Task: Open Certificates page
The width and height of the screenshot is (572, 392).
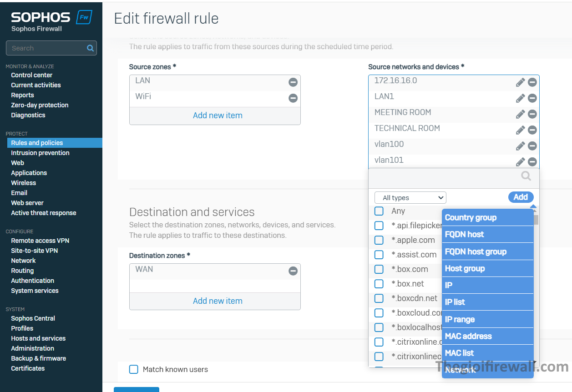Action: click(x=28, y=368)
